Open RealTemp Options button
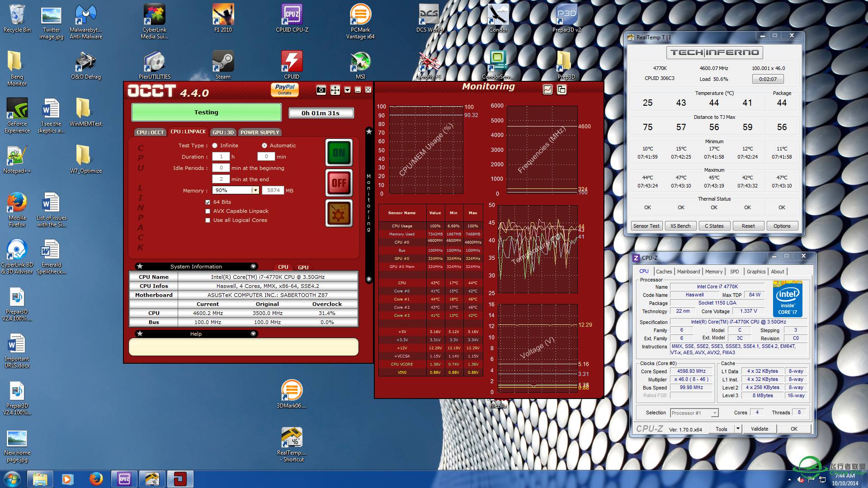 (x=782, y=226)
